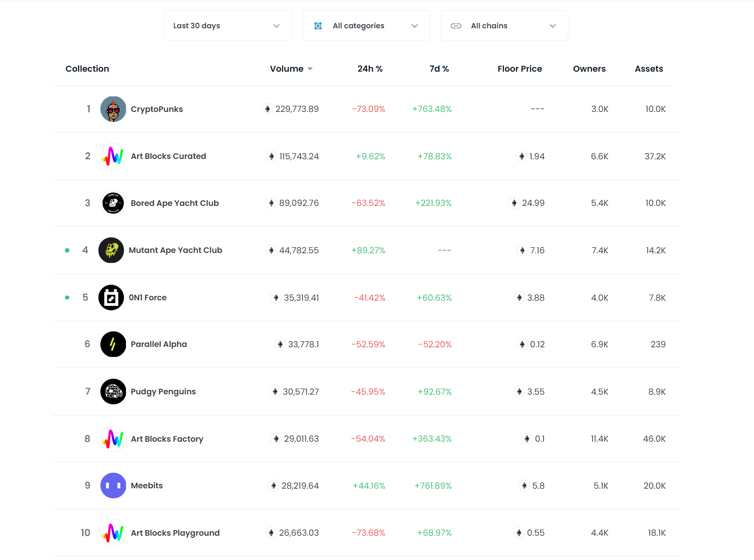Screen dimensions: 754x560
Task: Click ETH icon beside 44,782.55 volume
Action: pyautogui.click(x=271, y=250)
